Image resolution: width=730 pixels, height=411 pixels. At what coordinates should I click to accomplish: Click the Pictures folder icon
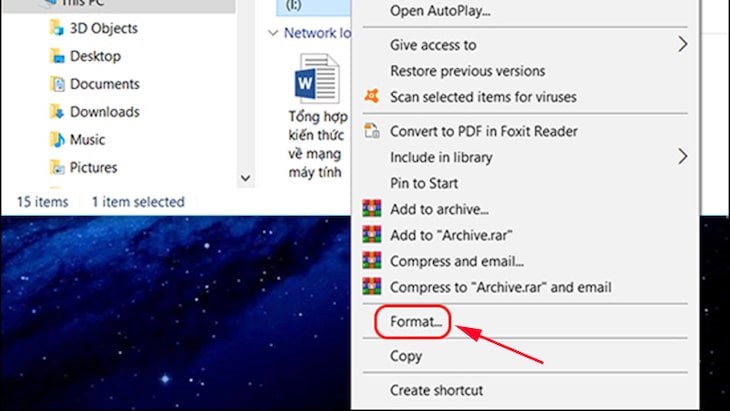coord(57,168)
